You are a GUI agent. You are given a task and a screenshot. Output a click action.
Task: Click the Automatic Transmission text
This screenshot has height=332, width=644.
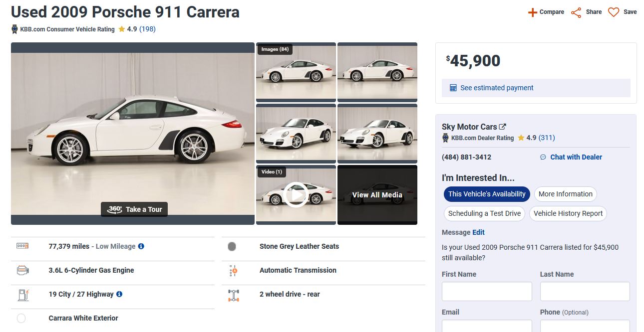298,270
